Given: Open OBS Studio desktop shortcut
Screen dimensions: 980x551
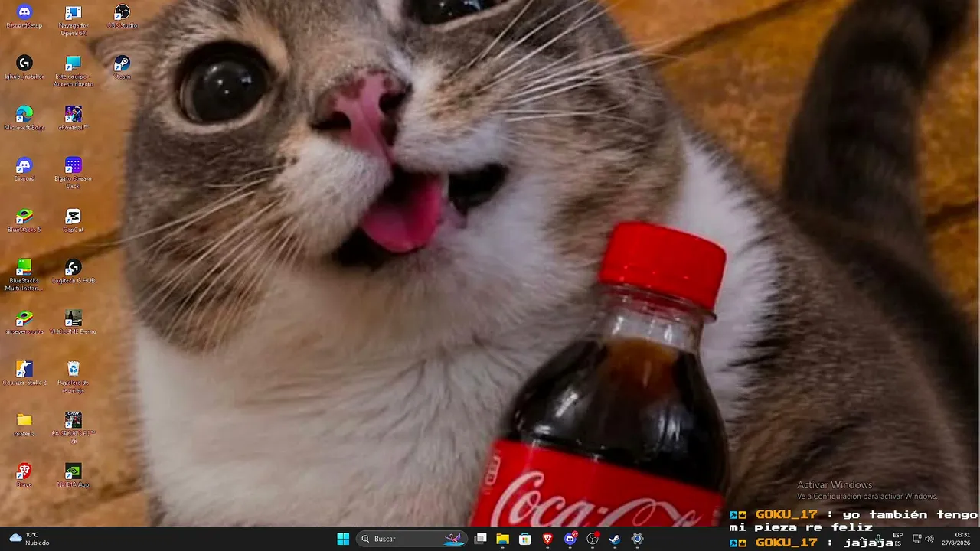Looking at the screenshot, I should 122,17.
